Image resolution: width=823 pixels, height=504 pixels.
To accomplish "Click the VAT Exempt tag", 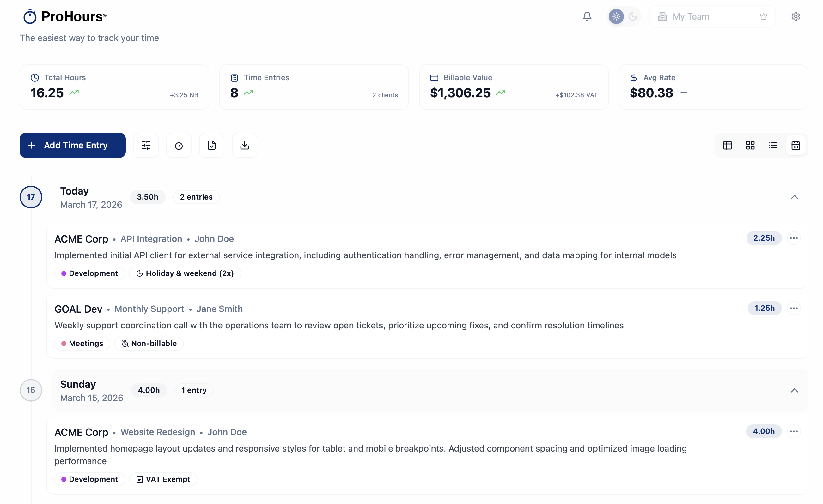I will point(163,479).
